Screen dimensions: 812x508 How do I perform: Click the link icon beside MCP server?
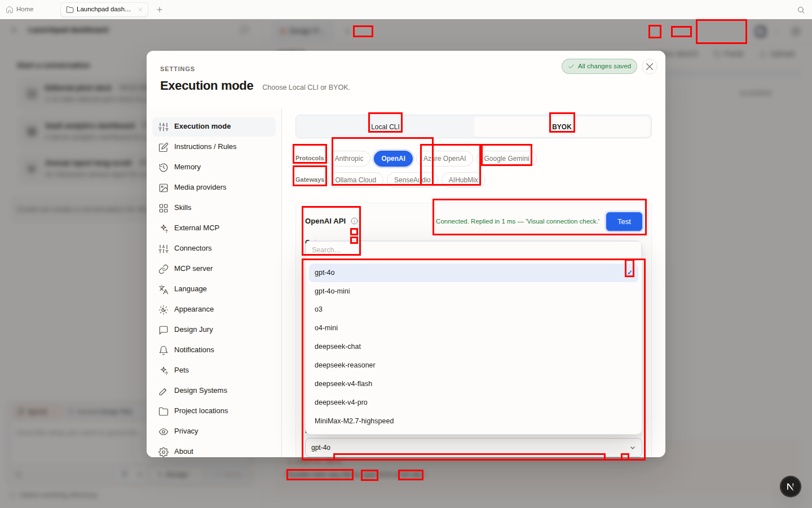[x=164, y=269]
